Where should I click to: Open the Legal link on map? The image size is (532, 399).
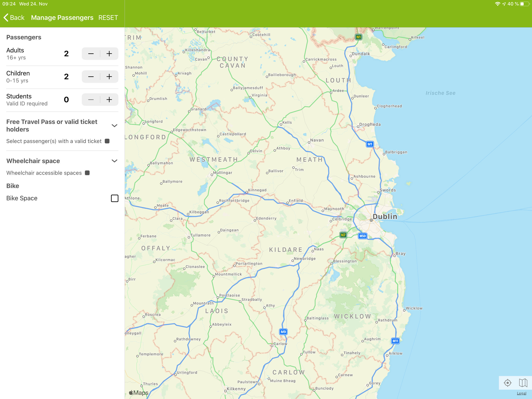coord(521,394)
